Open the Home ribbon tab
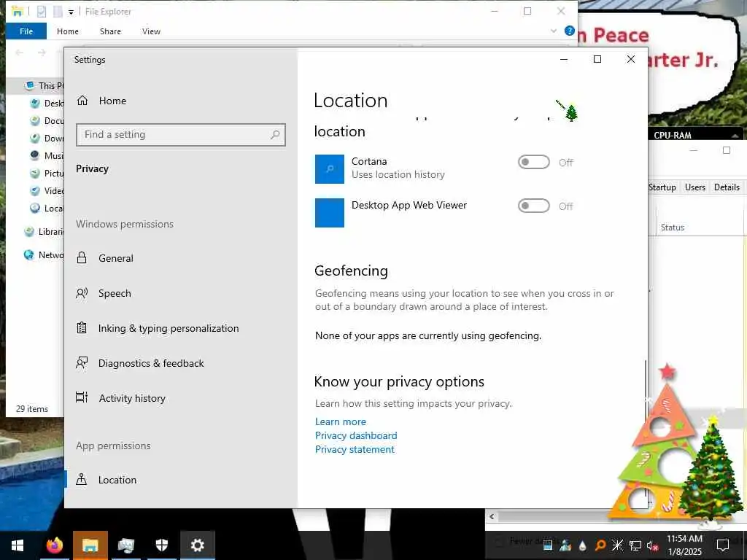 (68, 31)
